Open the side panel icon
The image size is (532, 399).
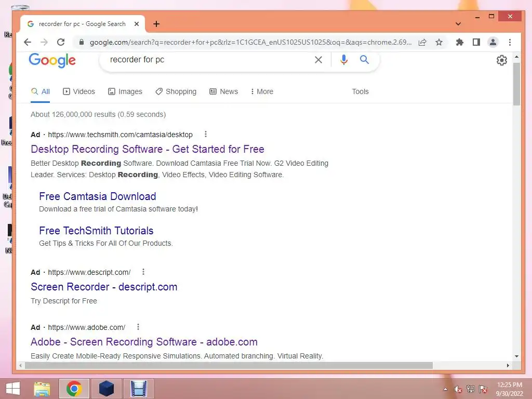click(x=476, y=42)
